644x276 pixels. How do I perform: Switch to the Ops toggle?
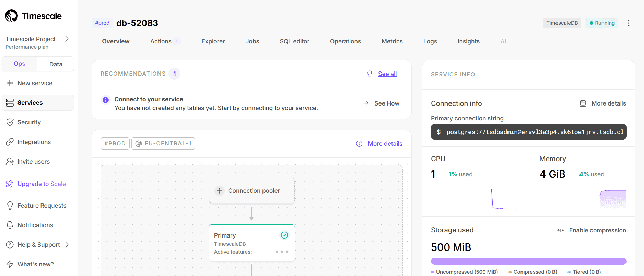tap(20, 64)
